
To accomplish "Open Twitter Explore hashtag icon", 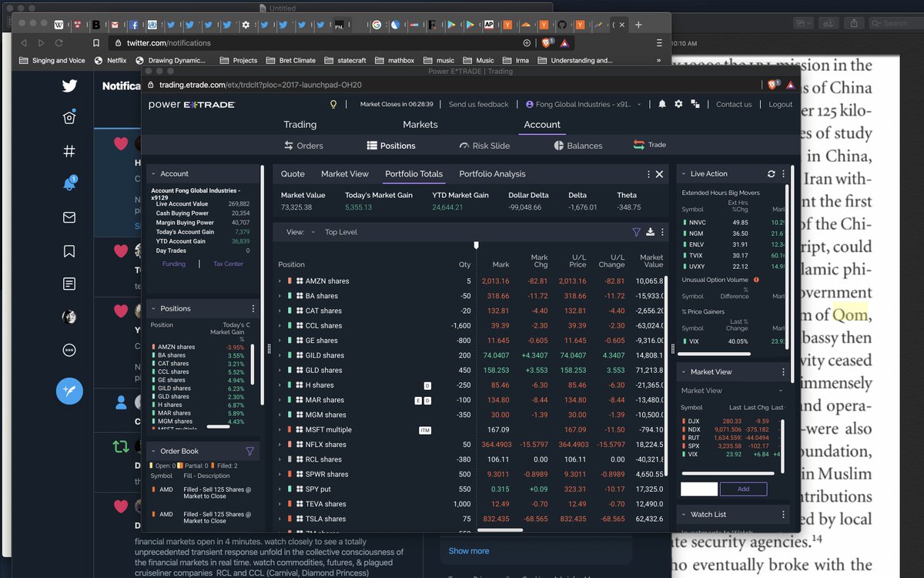I will click(69, 151).
